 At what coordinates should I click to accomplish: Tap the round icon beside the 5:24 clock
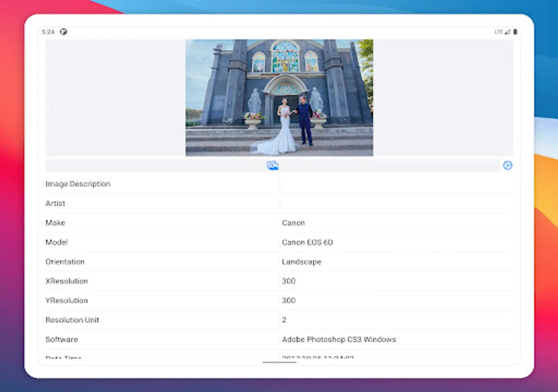click(x=64, y=32)
